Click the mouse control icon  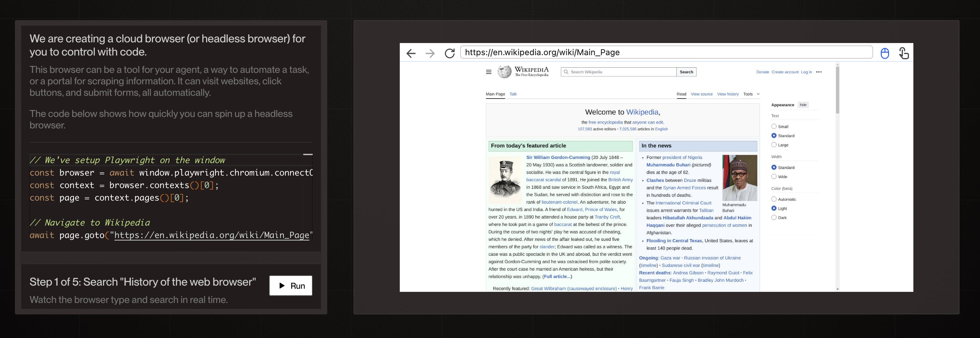click(885, 53)
